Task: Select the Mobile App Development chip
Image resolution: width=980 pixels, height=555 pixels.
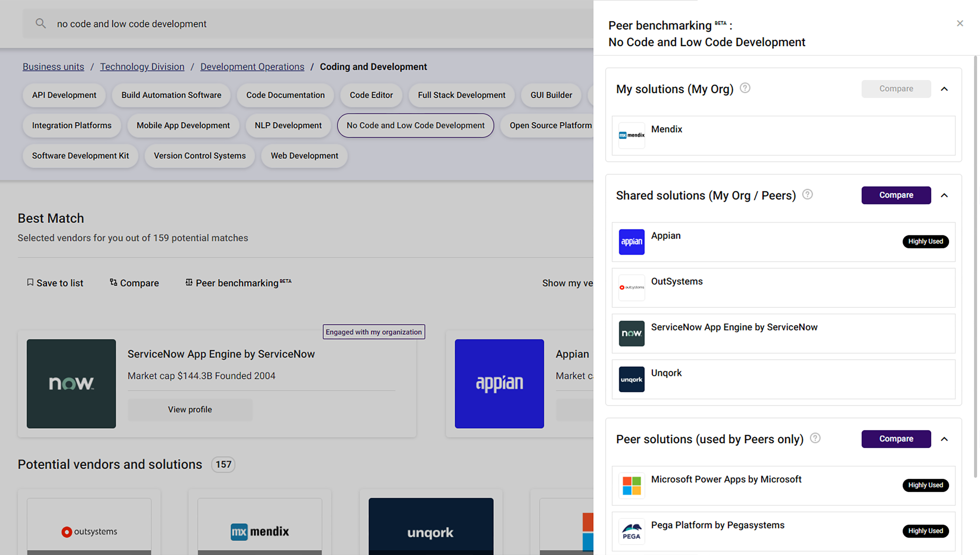Action: coord(183,126)
